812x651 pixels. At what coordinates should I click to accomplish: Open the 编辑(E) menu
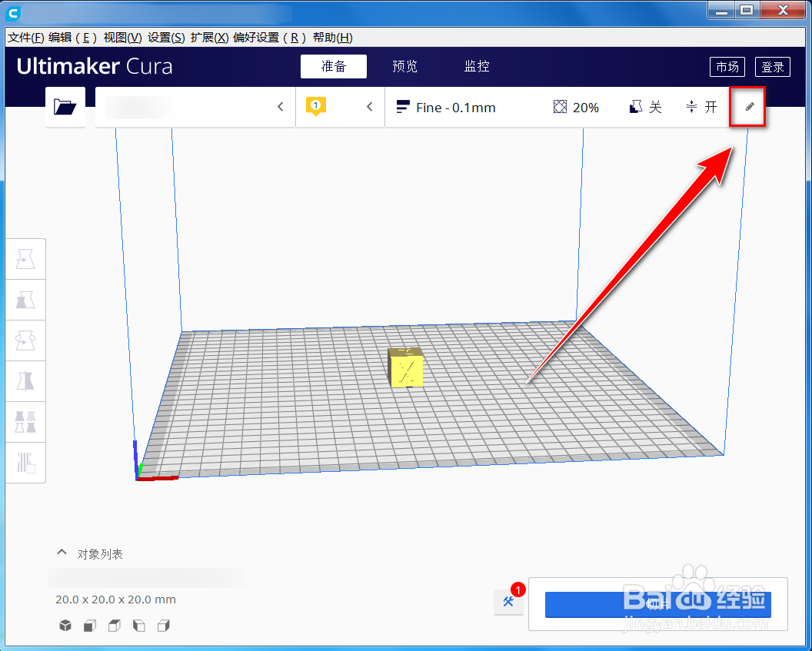pos(72,37)
